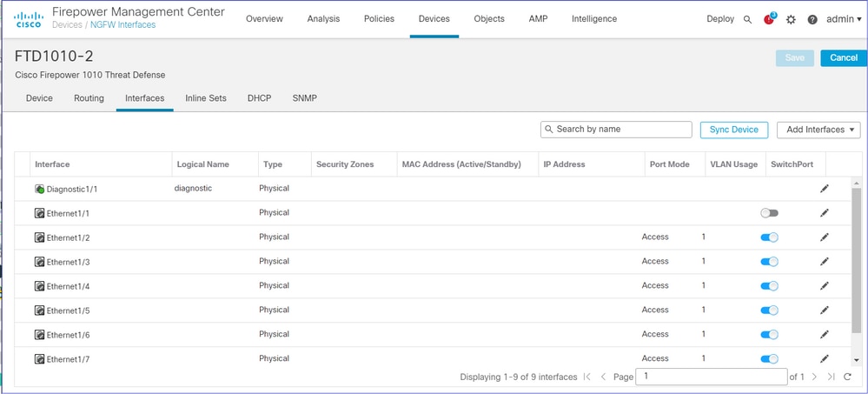Viewport: 868px width, 394px height.
Task: Enable SwitchPort on Ethernet1/1
Action: coord(770,213)
